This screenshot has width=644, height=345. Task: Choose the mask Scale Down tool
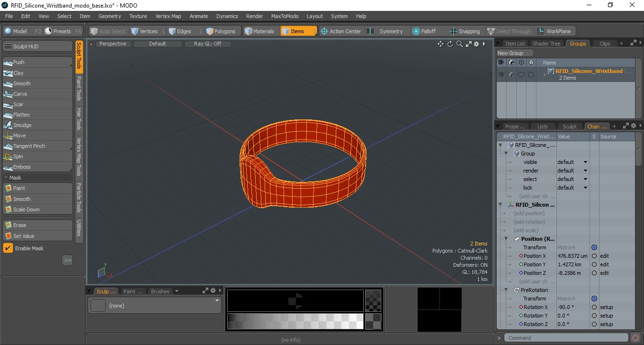coord(37,209)
